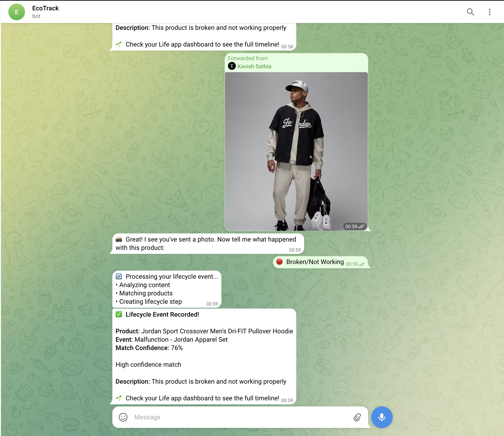Click the paperclip attach file icon

[357, 417]
